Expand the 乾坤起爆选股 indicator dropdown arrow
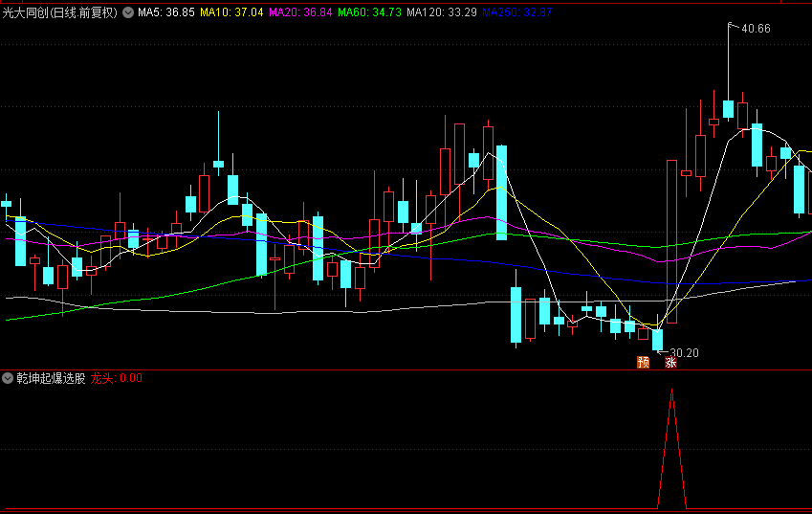812x514 pixels. [8, 378]
